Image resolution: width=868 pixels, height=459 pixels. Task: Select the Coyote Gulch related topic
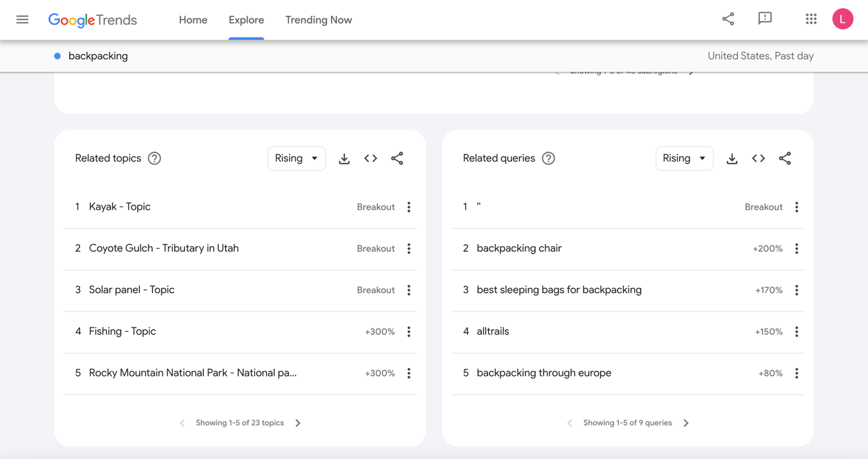pyautogui.click(x=163, y=248)
